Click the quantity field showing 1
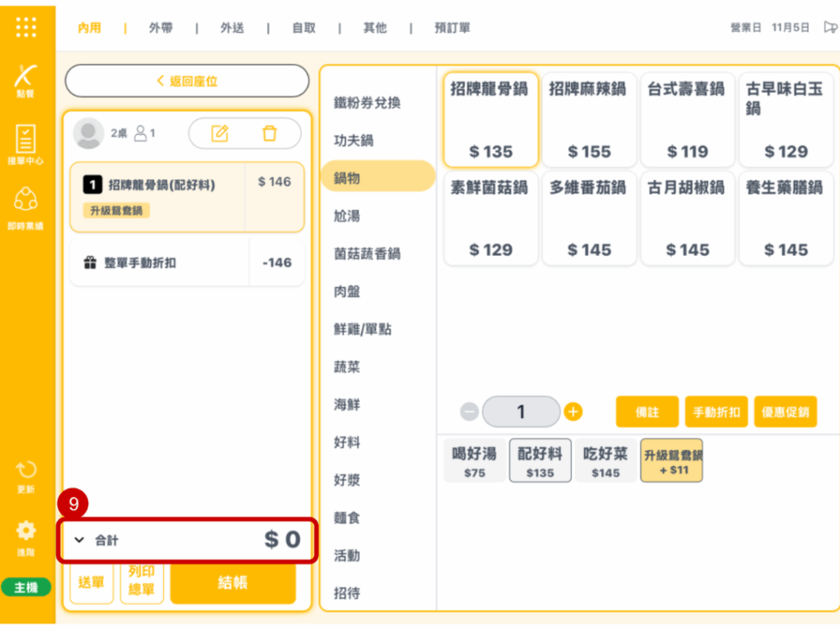This screenshot has height=630, width=840. pyautogui.click(x=521, y=412)
